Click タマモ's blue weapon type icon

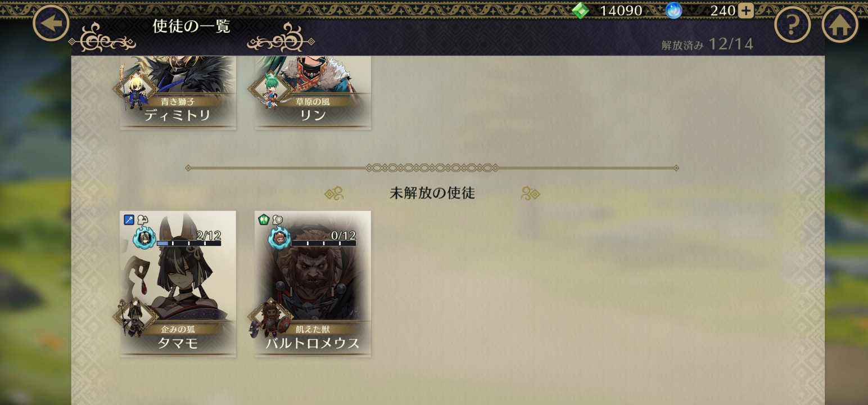pos(129,219)
